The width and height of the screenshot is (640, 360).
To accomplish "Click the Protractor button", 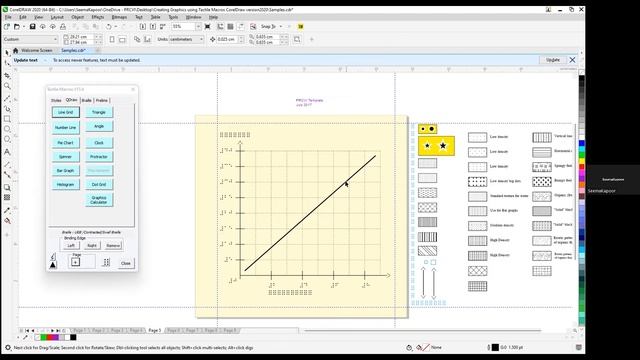I will tap(99, 157).
